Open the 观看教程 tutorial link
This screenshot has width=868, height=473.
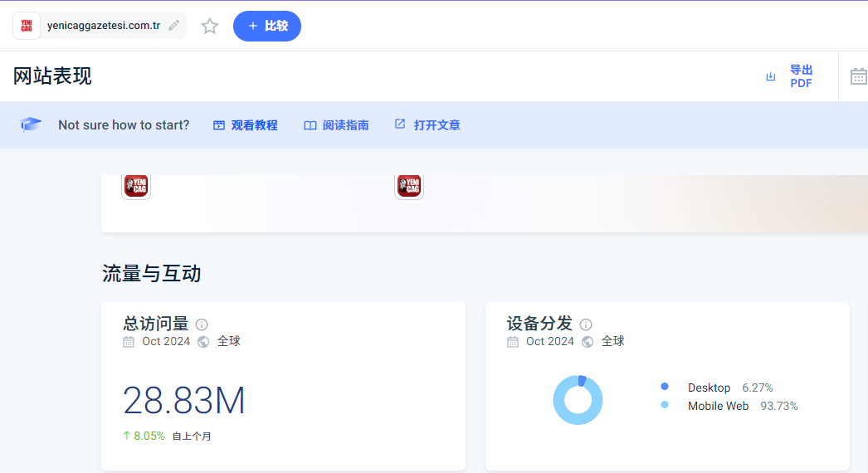pyautogui.click(x=246, y=125)
